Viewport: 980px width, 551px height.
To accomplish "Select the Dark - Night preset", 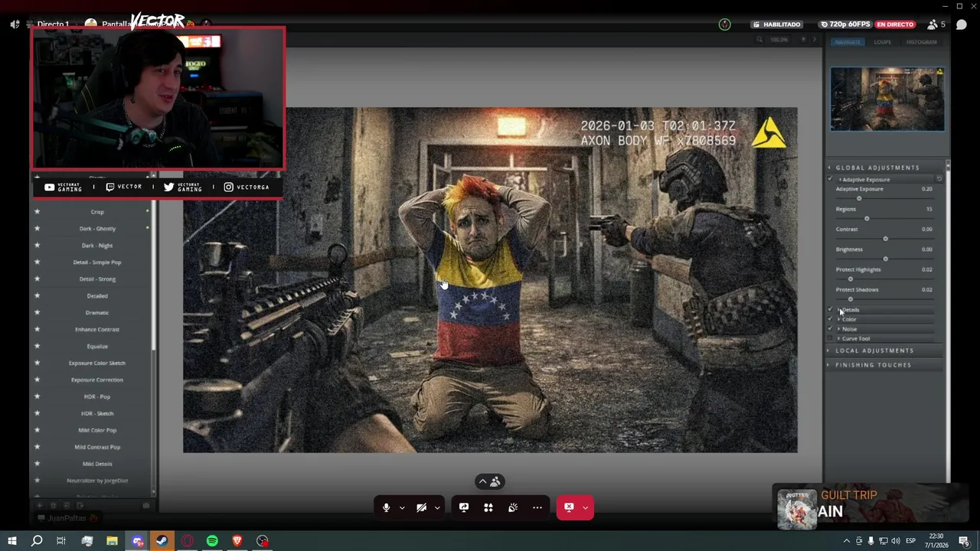I will coord(97,246).
